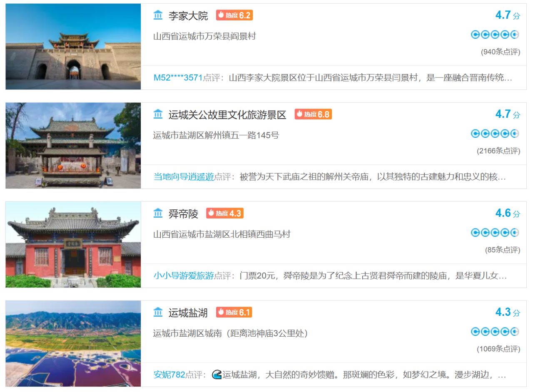Open the 李家大院 attraction title

click(188, 16)
